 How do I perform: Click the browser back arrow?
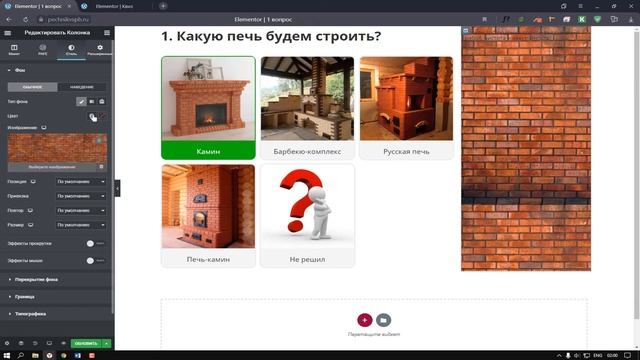9,19
